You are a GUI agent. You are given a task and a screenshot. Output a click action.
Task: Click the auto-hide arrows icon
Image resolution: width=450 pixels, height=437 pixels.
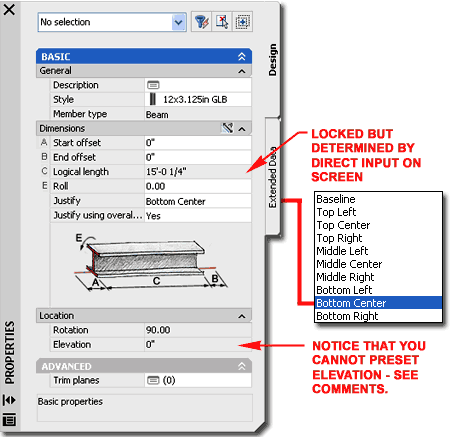point(9,400)
